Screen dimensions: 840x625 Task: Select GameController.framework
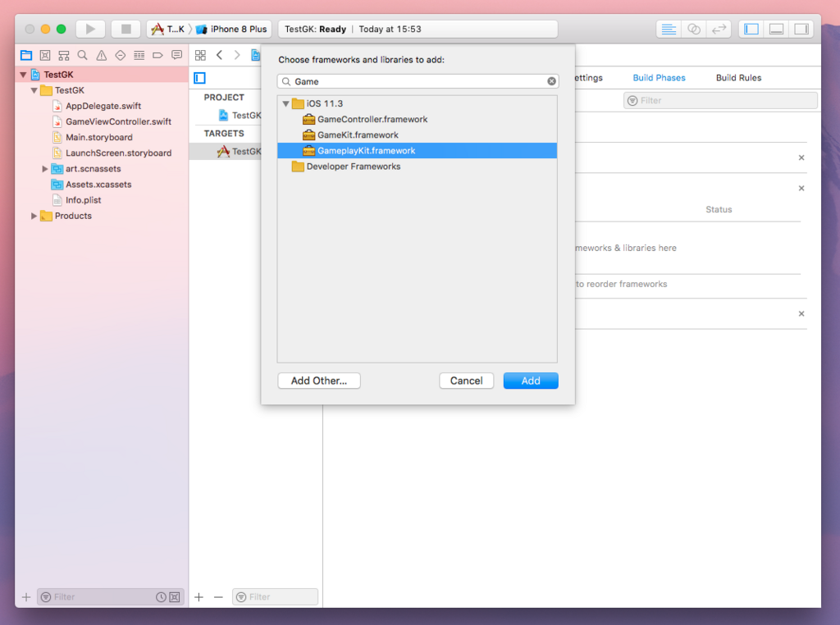(x=418, y=120)
